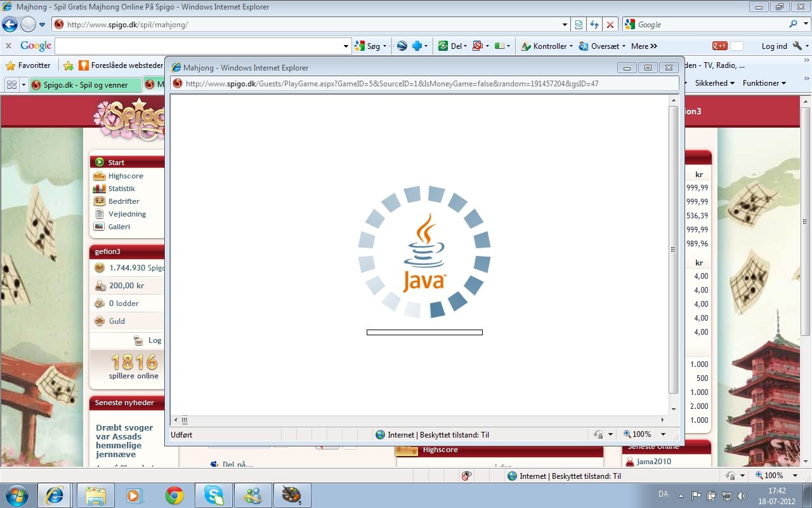Open Skype from the taskbar
Screen dimensions: 812x508
pos(214,495)
